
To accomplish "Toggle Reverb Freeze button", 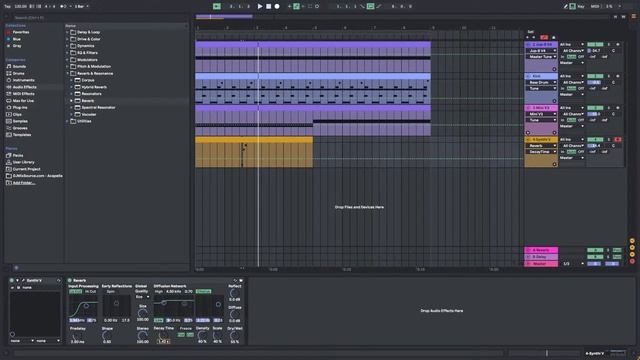I will click(186, 329).
